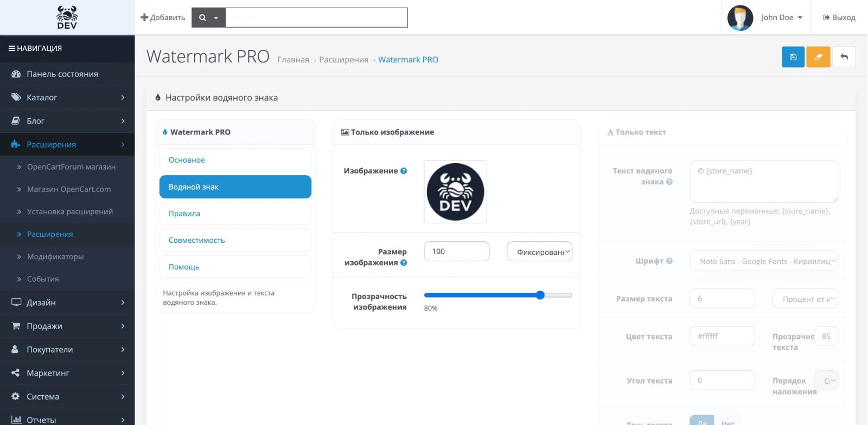Toggle text shadow to Нет
The height and width of the screenshot is (425, 868).
pos(728,421)
